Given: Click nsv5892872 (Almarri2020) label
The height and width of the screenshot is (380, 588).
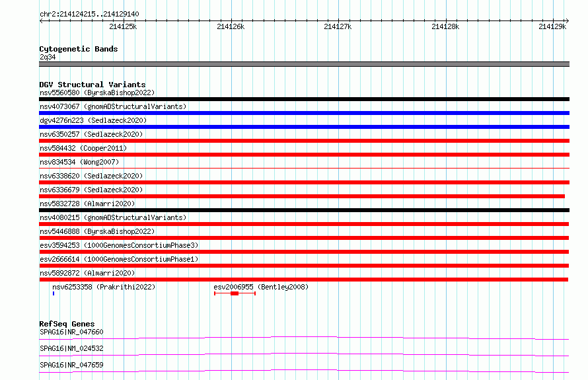Looking at the screenshot, I should point(87,273).
